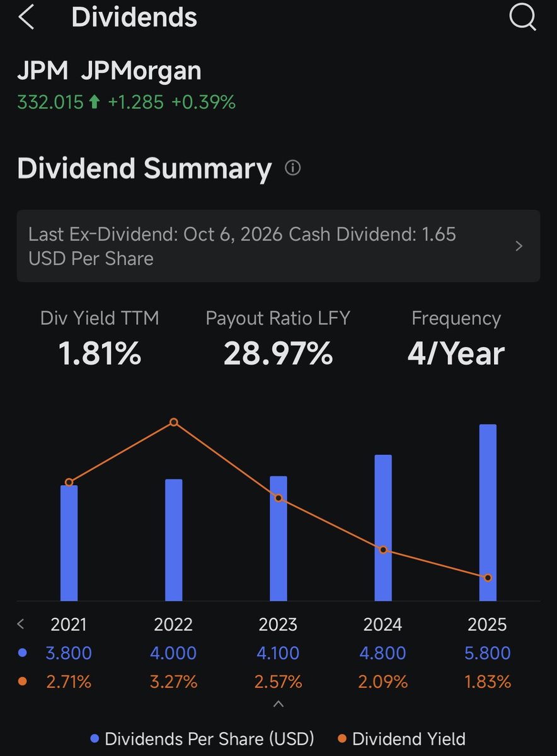
Task: Tap the 2021 year label
Action: coord(69,624)
